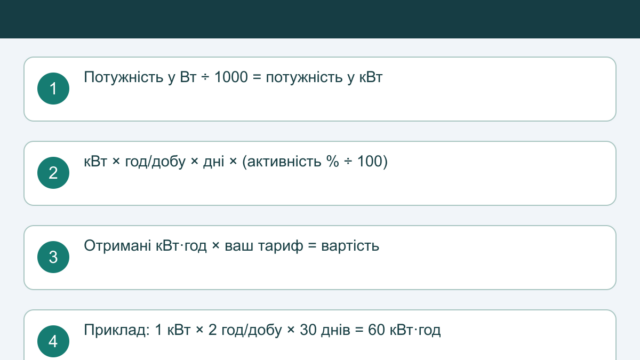
Task: Click the green circle numbered 3
Action: click(x=53, y=257)
